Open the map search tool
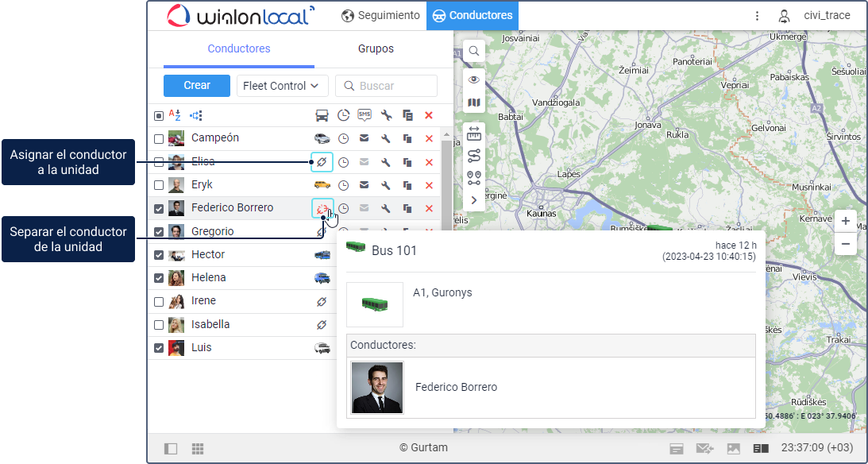Image resolution: width=868 pixels, height=464 pixels. click(474, 51)
